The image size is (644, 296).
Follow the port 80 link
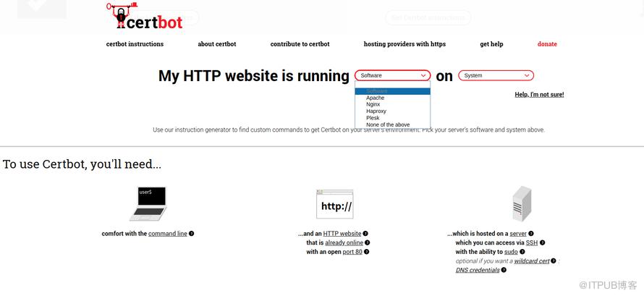click(x=352, y=252)
